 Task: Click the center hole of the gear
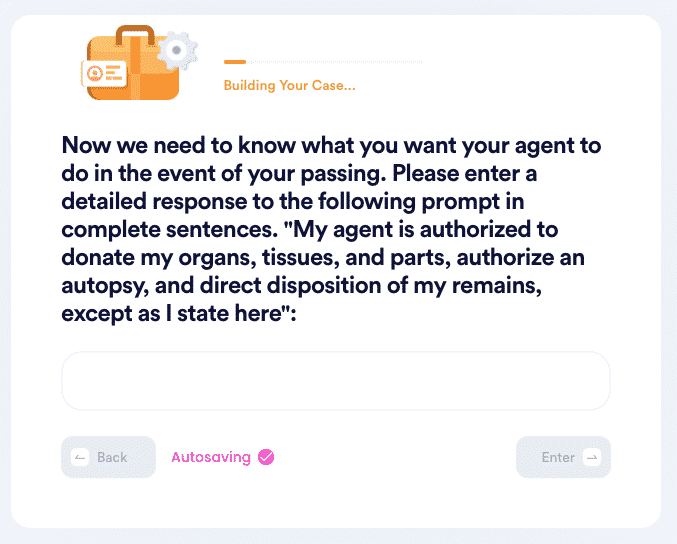[176, 50]
